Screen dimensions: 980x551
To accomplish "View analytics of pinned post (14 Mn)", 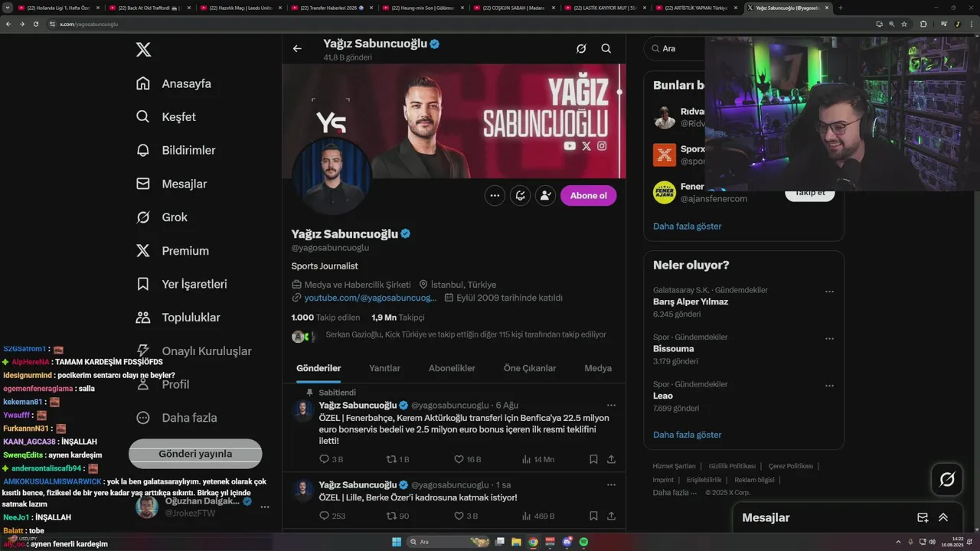I will point(537,459).
